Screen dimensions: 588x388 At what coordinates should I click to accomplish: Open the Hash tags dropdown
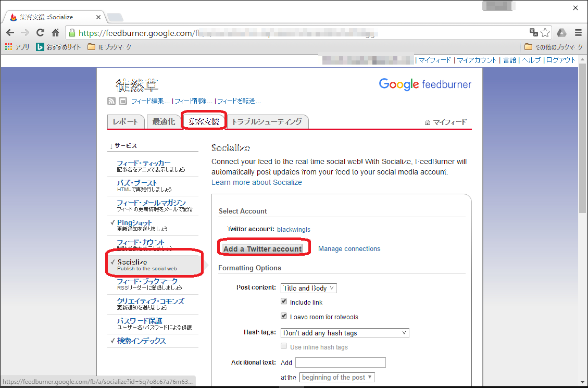[x=345, y=333]
